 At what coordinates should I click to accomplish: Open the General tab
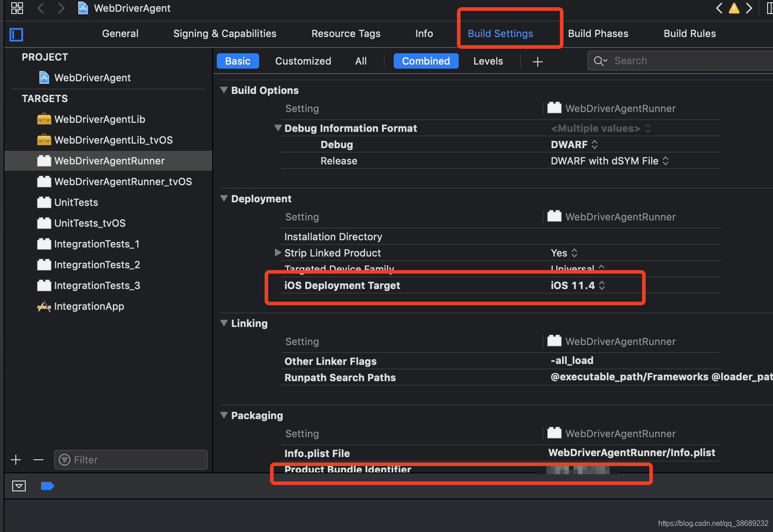pyautogui.click(x=120, y=33)
